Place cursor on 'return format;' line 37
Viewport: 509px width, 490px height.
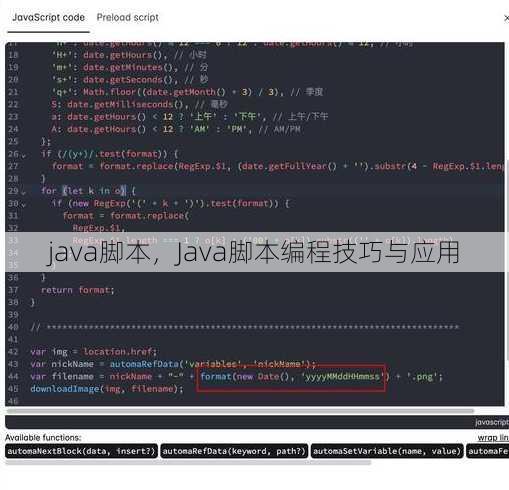(77, 290)
